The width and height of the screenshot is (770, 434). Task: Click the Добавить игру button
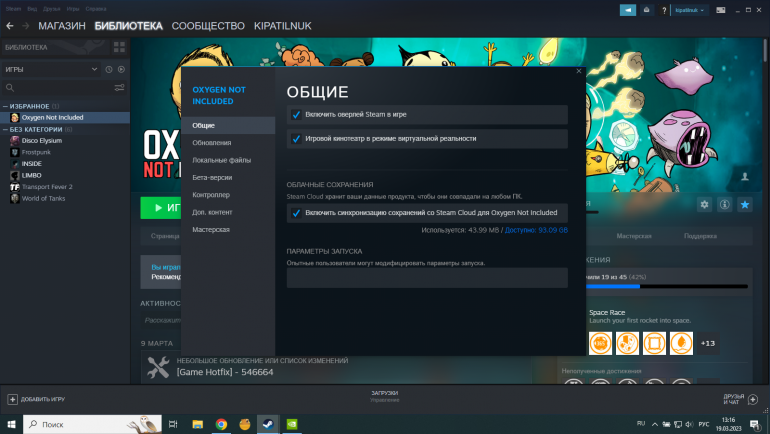(x=36, y=398)
